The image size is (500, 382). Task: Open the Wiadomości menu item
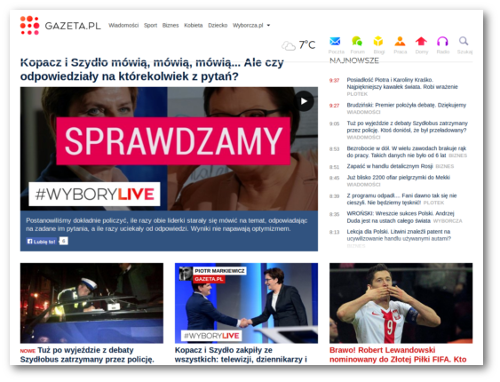(123, 25)
